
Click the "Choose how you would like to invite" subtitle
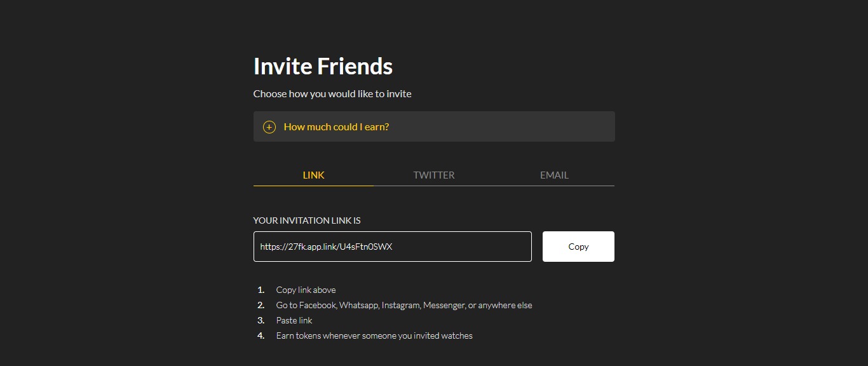(332, 94)
